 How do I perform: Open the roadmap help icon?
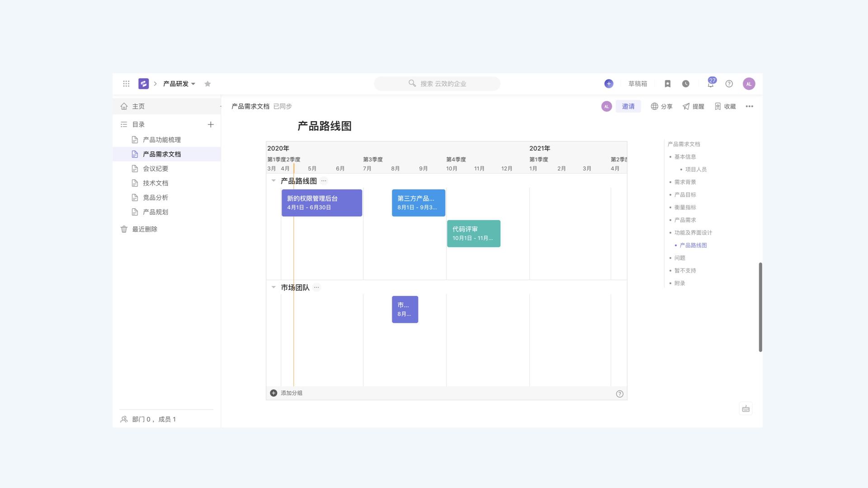[x=620, y=394]
